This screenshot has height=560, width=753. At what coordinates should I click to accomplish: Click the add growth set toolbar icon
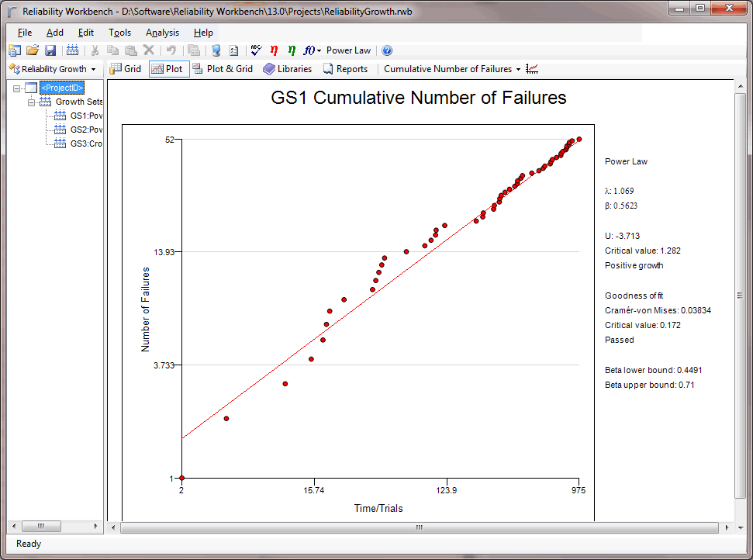72,50
